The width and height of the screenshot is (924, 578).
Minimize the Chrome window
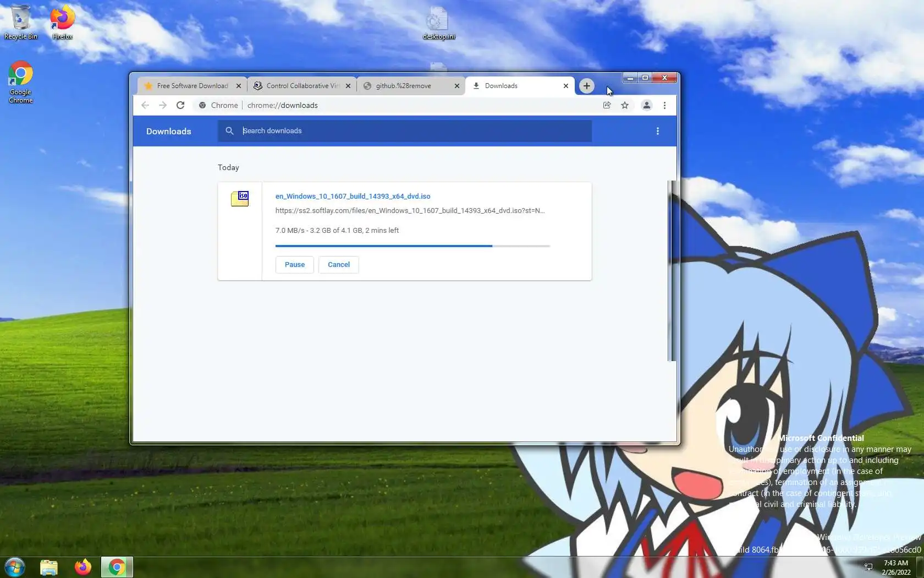click(630, 78)
